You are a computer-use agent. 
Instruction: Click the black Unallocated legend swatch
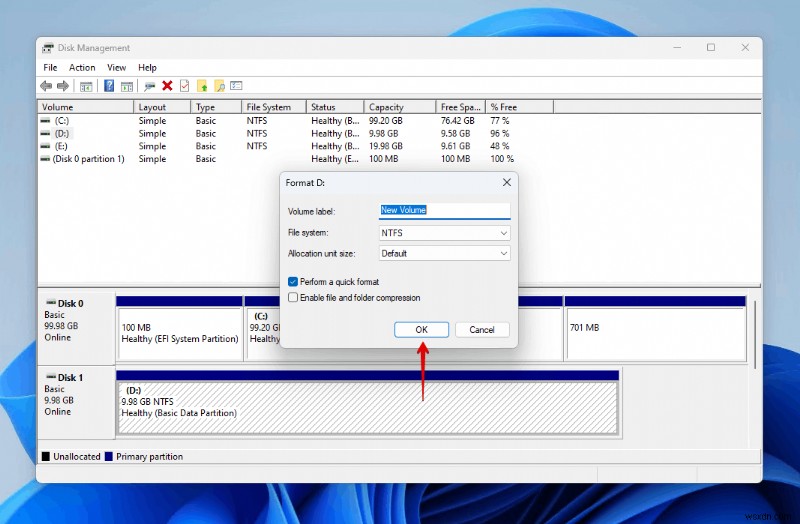point(46,456)
